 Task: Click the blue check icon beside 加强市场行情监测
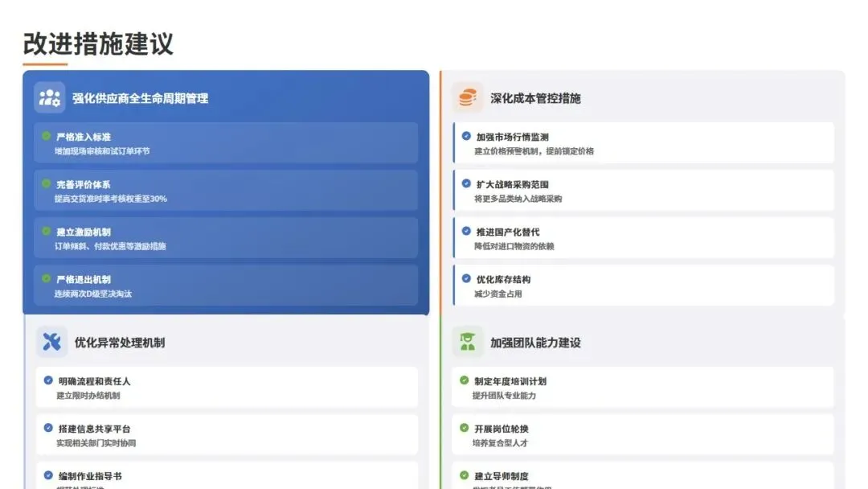(466, 136)
